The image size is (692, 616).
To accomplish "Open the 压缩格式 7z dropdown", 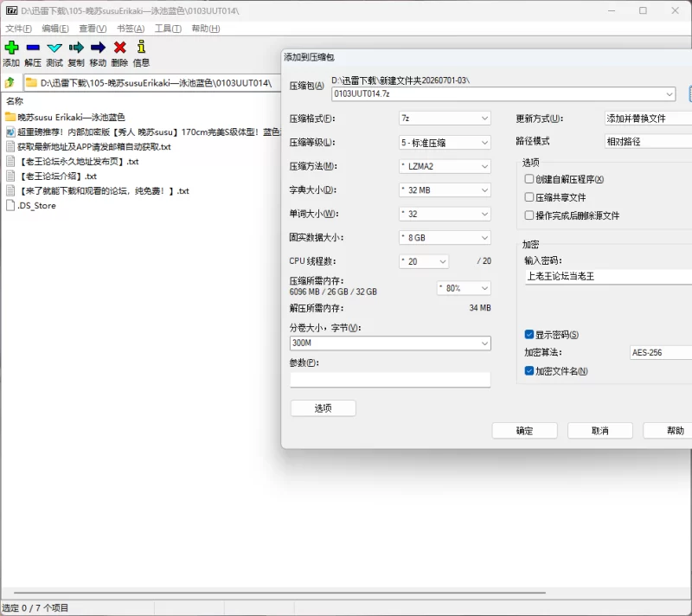I will coord(445,119).
